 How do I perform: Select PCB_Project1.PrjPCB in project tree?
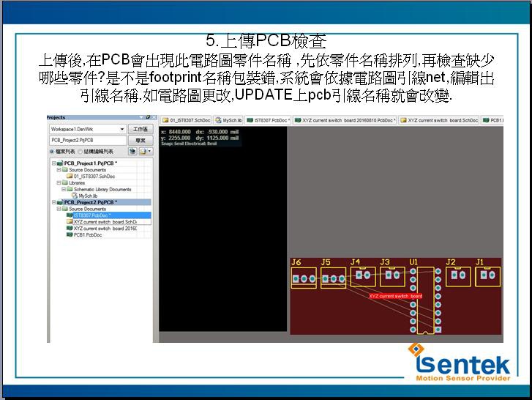click(x=90, y=163)
